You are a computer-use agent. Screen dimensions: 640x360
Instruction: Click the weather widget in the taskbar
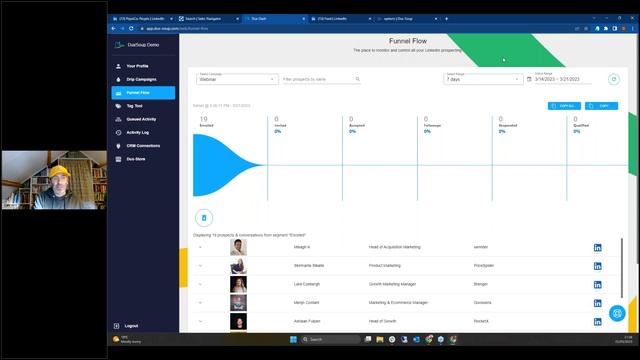pos(127,339)
